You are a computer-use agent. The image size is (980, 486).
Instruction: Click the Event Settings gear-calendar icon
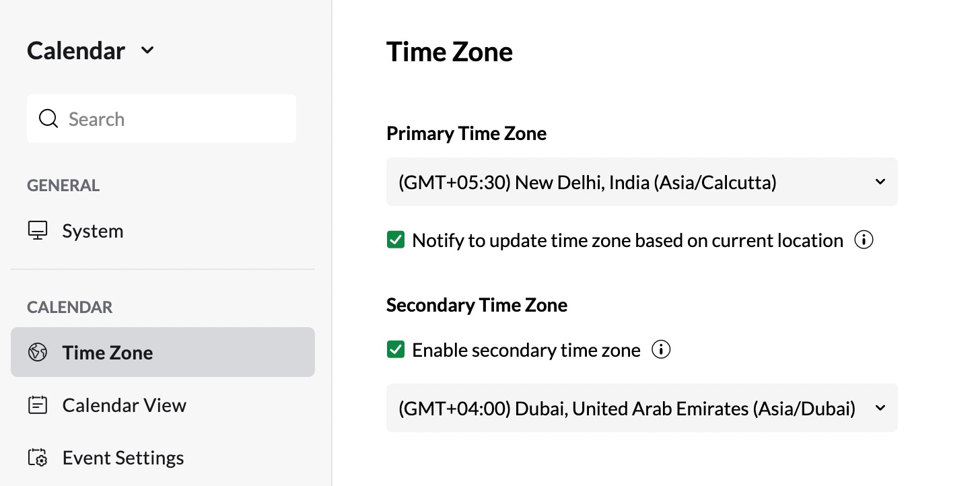click(x=38, y=458)
